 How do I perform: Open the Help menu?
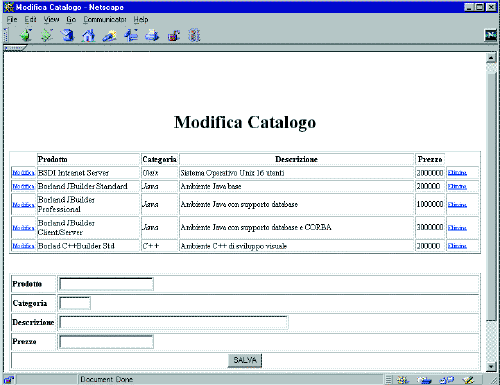tap(141, 20)
